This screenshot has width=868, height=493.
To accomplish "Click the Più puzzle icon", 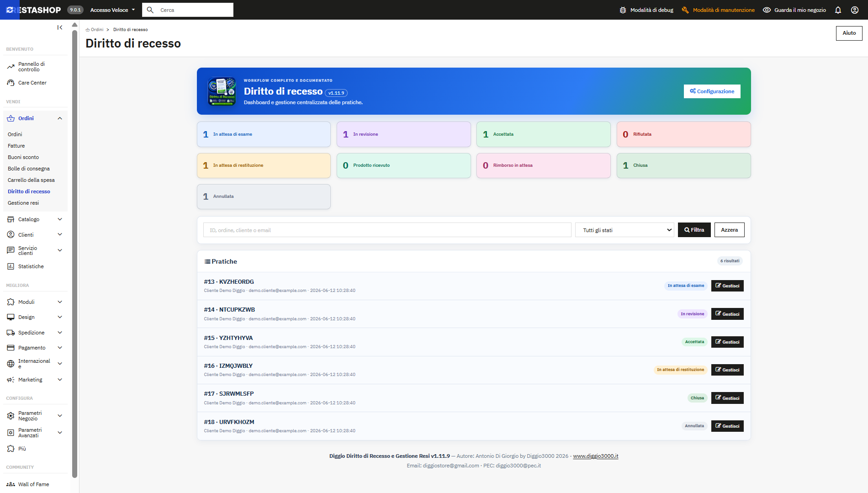I will coord(11,449).
